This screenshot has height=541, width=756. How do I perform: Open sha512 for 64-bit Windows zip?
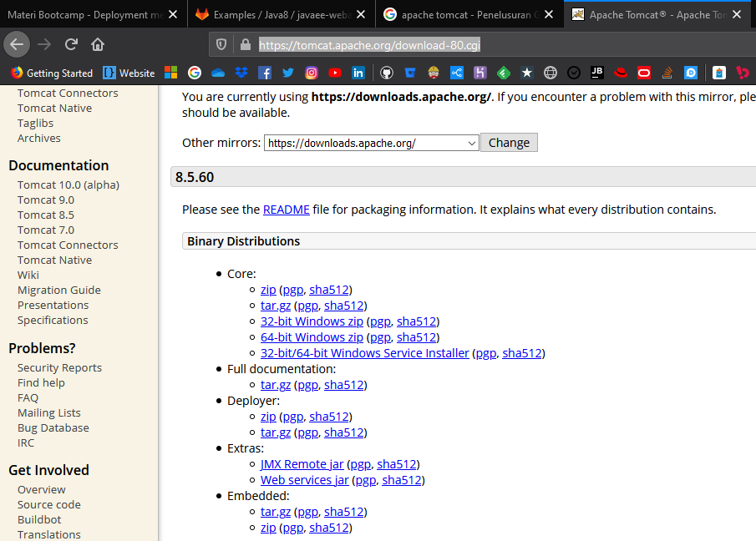pos(417,337)
